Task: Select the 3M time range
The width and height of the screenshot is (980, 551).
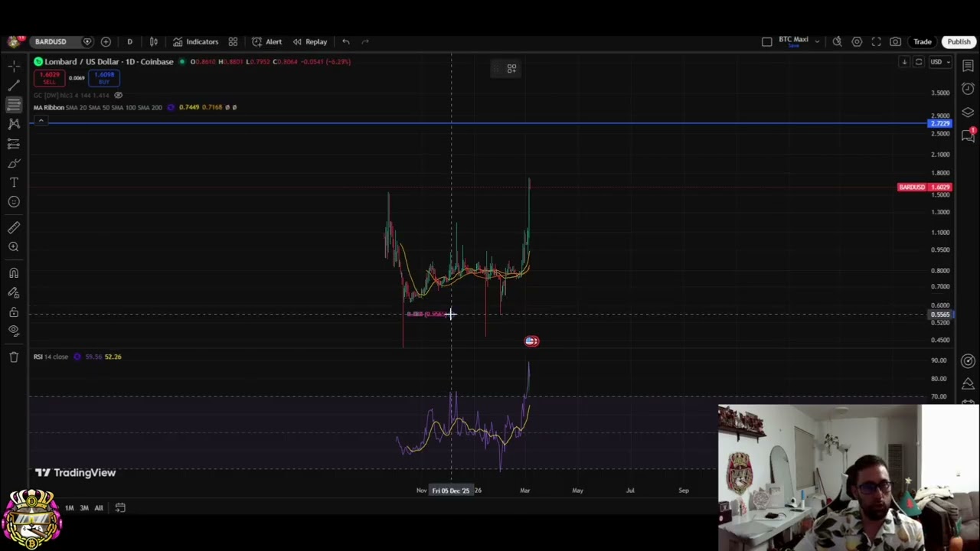Action: [x=84, y=508]
